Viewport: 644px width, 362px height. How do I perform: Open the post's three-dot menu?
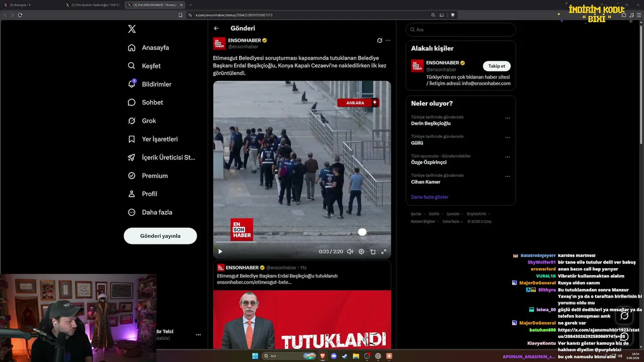(x=388, y=40)
